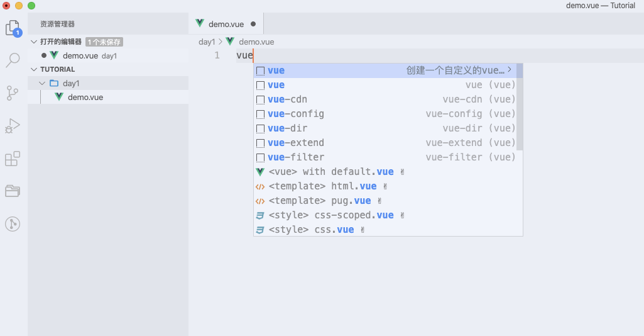Click the Vue logo icon in the demo.vue tab
Image resolution: width=644 pixels, height=336 pixels.
[200, 23]
